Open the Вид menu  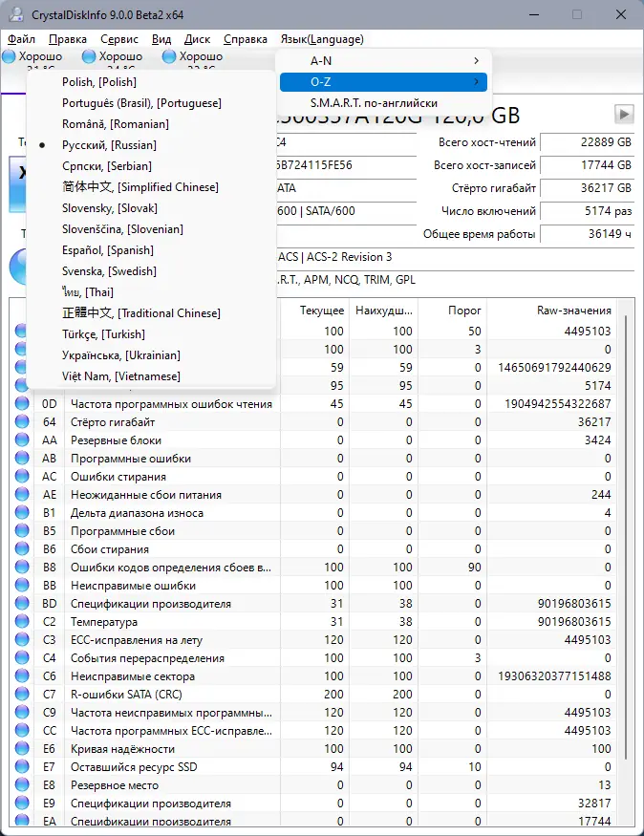(x=161, y=39)
